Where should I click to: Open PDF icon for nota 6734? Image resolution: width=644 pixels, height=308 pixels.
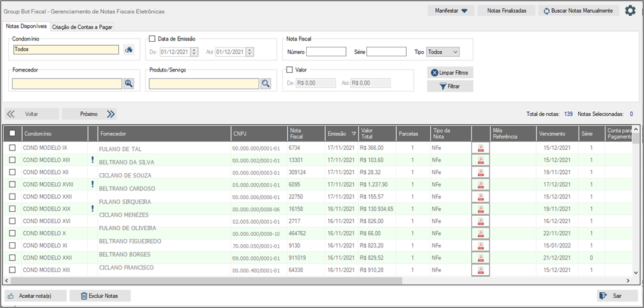pyautogui.click(x=481, y=148)
